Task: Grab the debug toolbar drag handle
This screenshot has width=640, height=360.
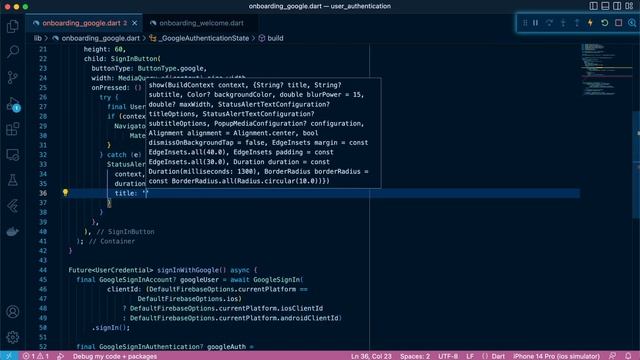Action: [x=525, y=23]
